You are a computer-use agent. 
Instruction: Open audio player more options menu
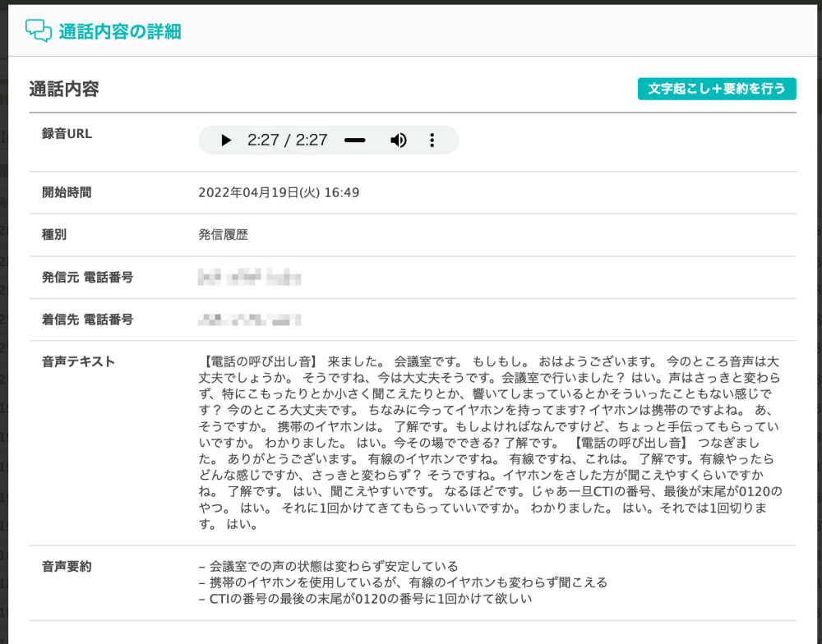click(432, 140)
